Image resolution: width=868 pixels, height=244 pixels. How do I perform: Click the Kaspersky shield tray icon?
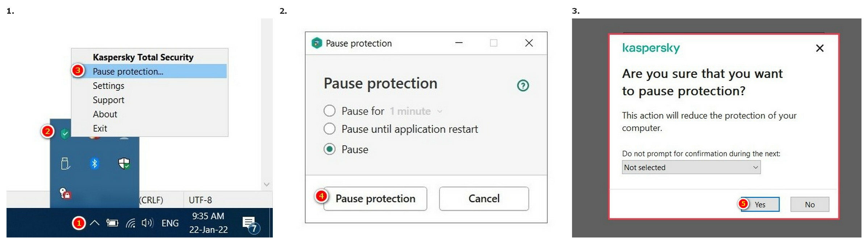pos(65,134)
